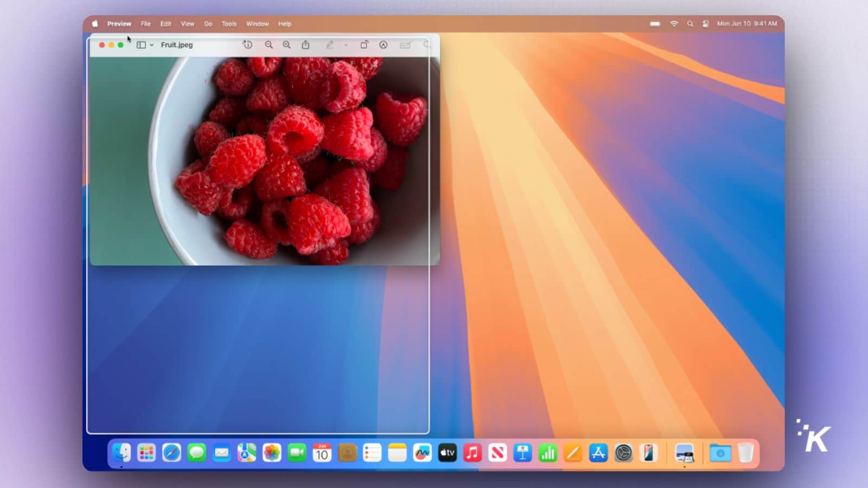Open Numbers from the Dock
Viewport: 868px width, 488px height.
[x=548, y=453]
